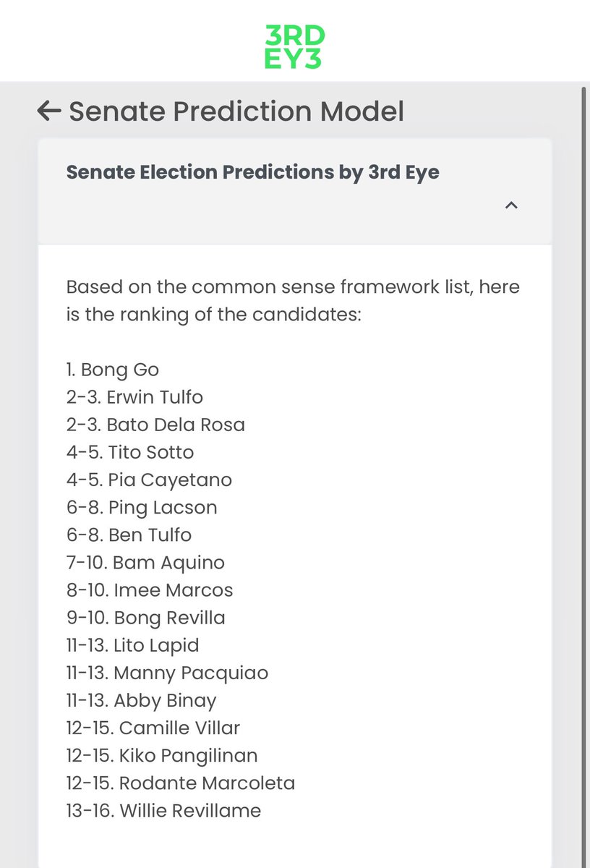Select the Bam Aquino entry
The height and width of the screenshot is (868, 590).
[145, 562]
